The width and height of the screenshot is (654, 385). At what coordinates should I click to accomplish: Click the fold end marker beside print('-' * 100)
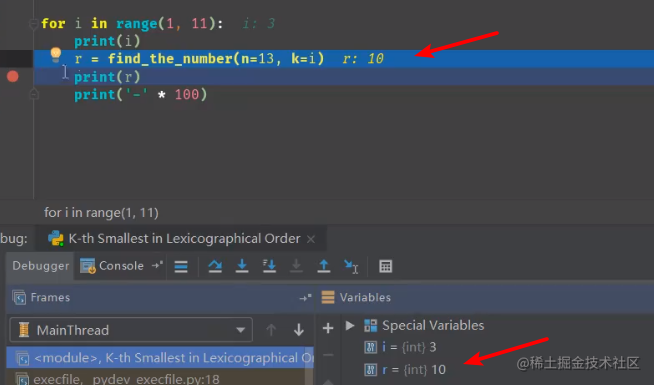pyautogui.click(x=34, y=94)
